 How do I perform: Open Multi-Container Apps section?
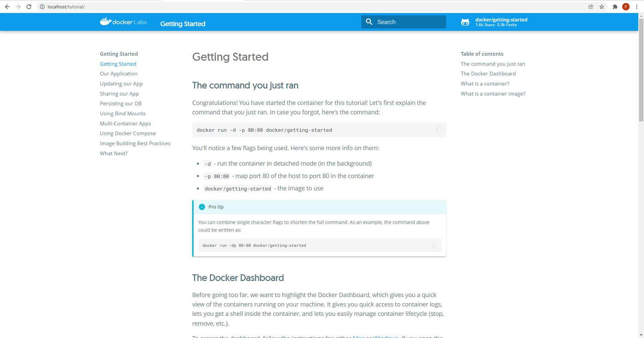(125, 123)
